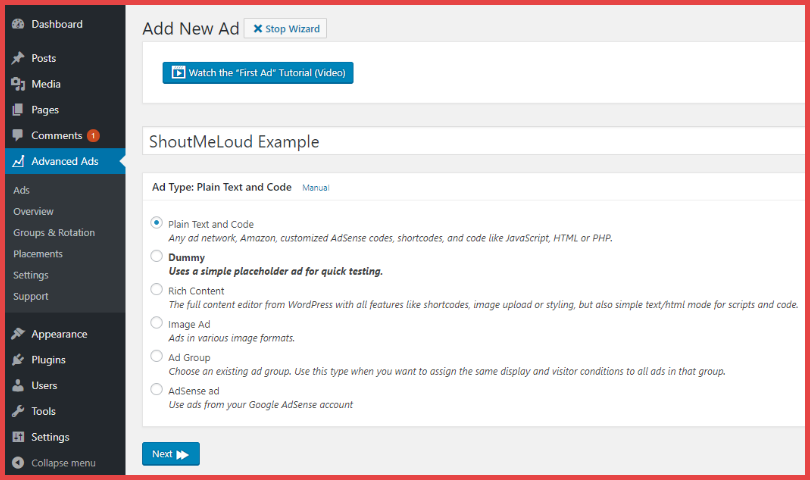
Task: Click the Settings sliders icon
Action: pyautogui.click(x=18, y=437)
